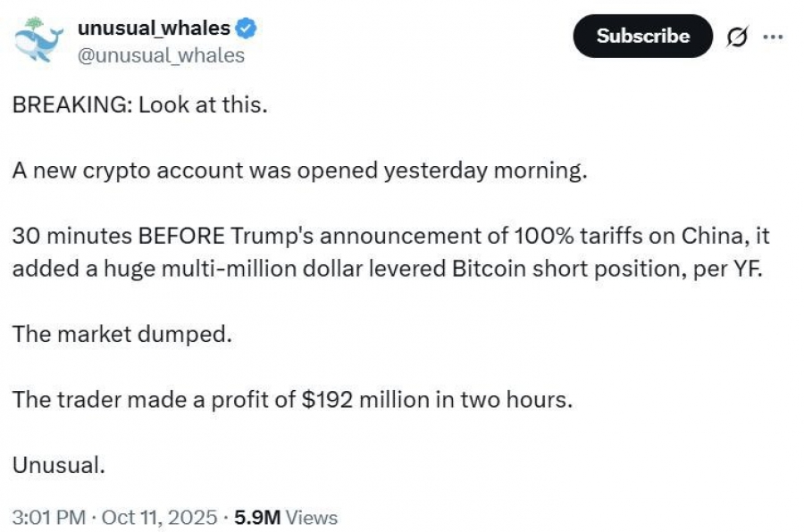
Task: Open the Grok slashed-circle icon
Action: [738, 37]
